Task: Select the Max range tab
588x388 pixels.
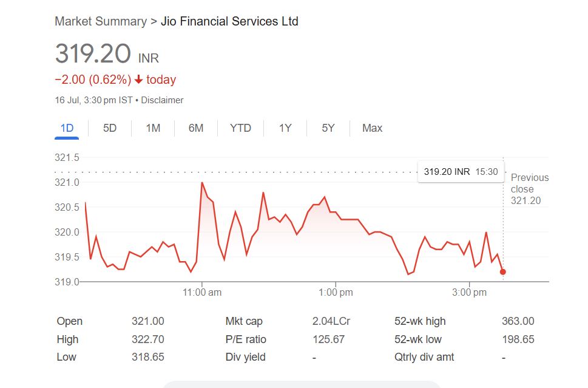Action: click(372, 128)
